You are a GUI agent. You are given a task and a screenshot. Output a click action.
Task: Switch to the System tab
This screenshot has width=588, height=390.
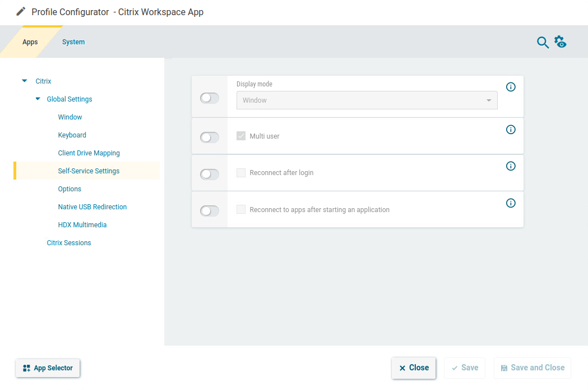pyautogui.click(x=73, y=42)
